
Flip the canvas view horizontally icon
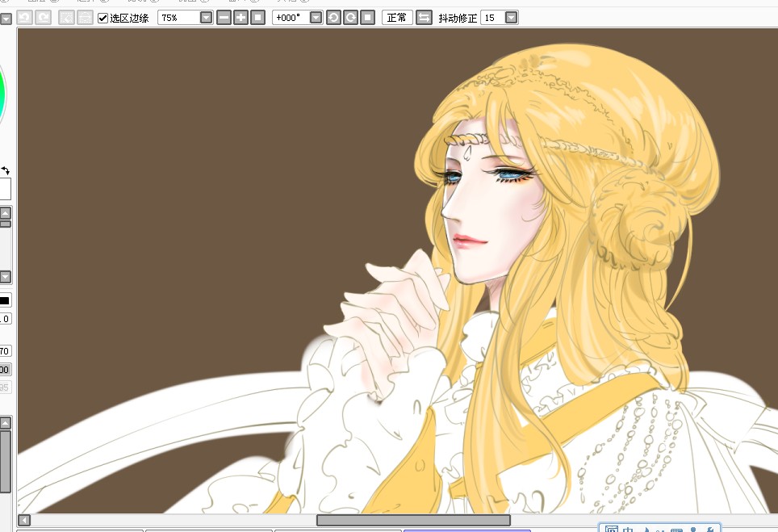(424, 18)
